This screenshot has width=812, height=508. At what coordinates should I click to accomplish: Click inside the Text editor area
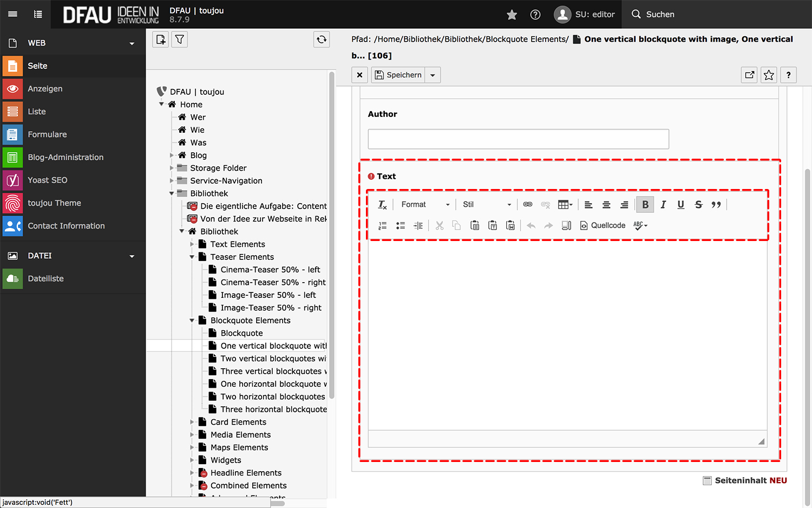tap(567, 336)
